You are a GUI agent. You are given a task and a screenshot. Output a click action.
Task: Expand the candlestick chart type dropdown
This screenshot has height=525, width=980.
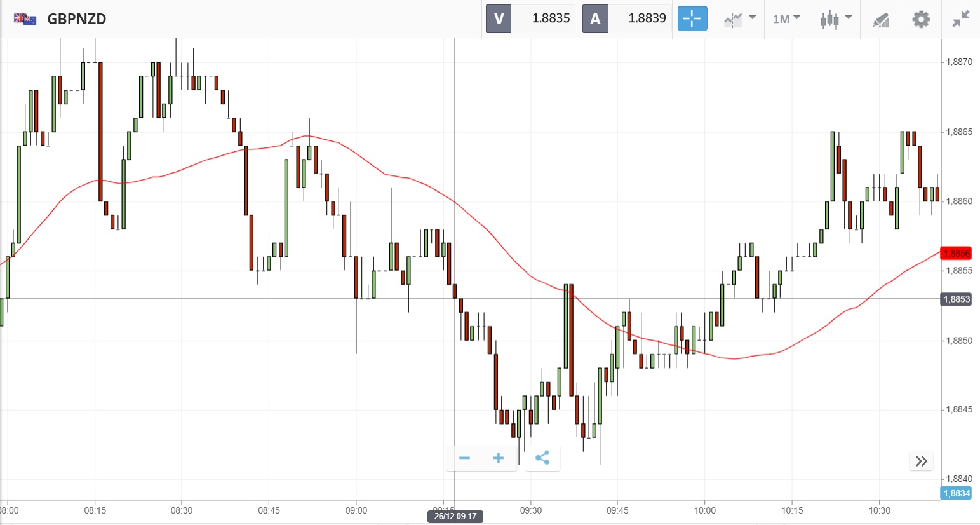[x=835, y=19]
